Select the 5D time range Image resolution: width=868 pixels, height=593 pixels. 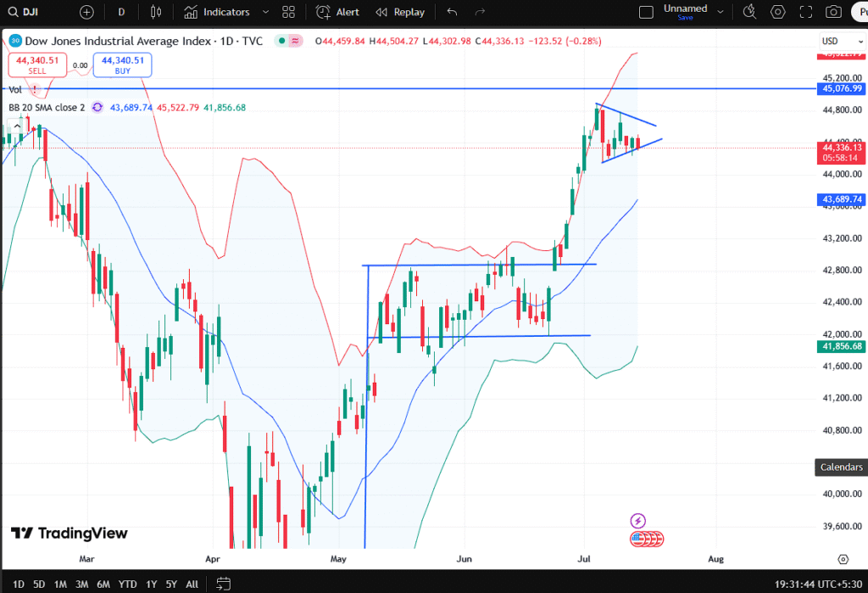tap(39, 585)
